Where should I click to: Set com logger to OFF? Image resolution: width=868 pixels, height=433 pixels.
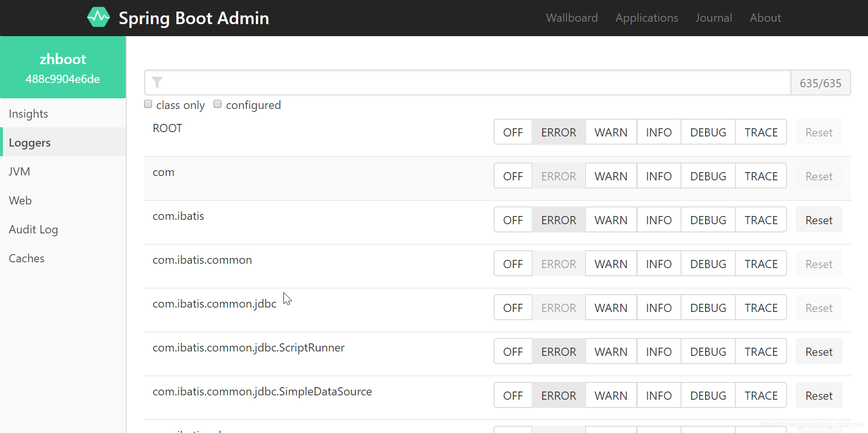(x=513, y=176)
